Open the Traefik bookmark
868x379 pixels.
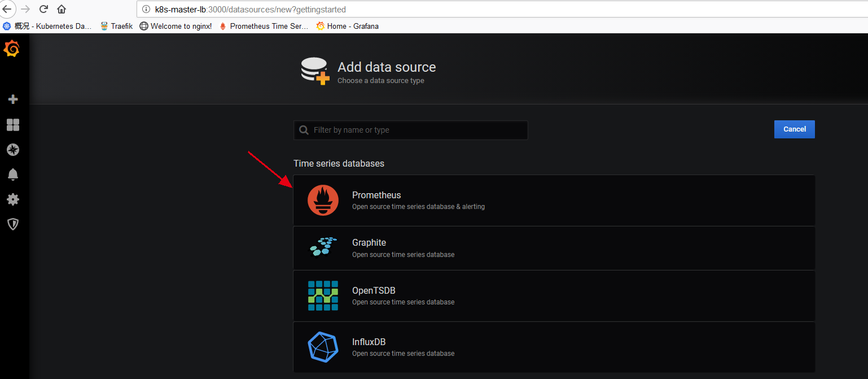pyautogui.click(x=116, y=26)
